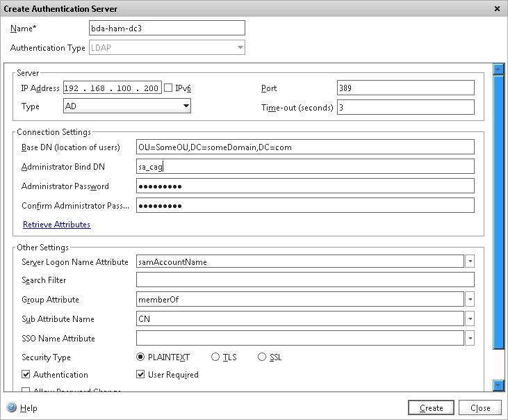Click the Help question mark icon
Screen dimensions: 508x420
point(11,408)
